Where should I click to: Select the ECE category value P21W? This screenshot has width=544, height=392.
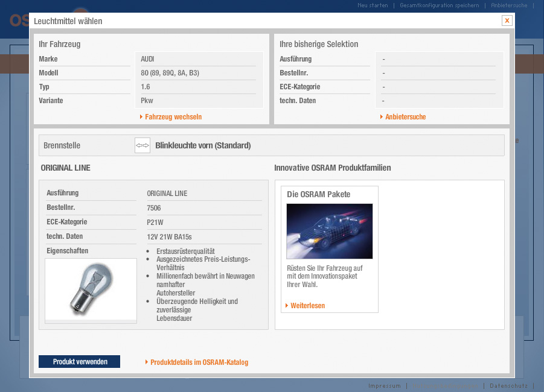[155, 223]
